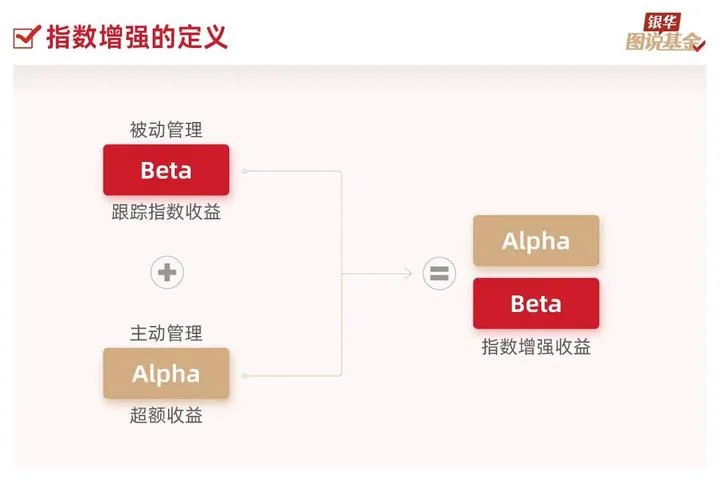Click the 指数增强收益 caption

[x=536, y=347]
